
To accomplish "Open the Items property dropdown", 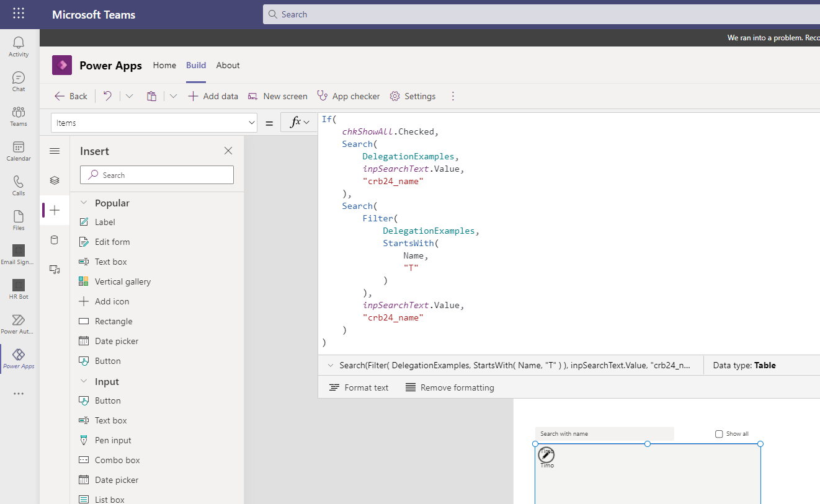I will 154,123.
